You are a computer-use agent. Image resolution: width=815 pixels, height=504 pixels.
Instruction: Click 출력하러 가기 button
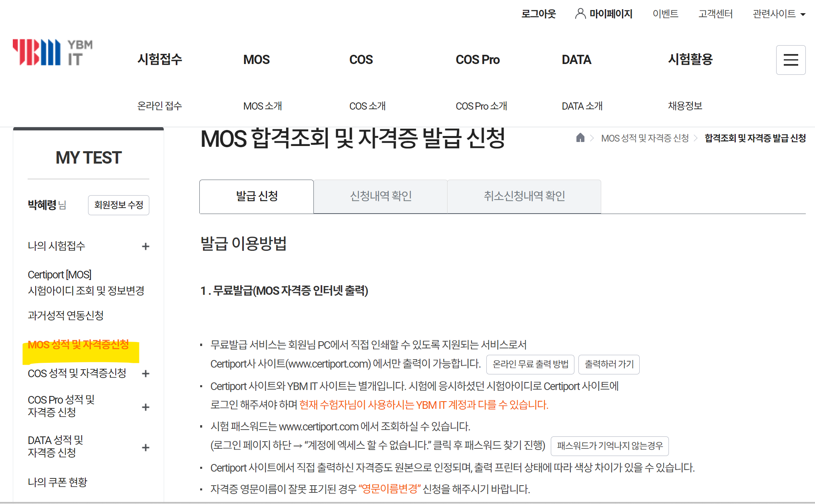coord(609,364)
